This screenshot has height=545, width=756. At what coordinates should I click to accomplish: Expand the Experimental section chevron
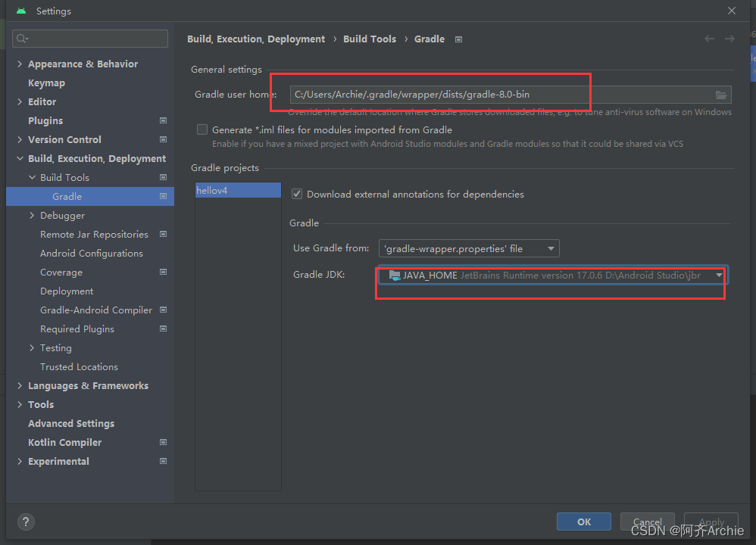tap(20, 461)
